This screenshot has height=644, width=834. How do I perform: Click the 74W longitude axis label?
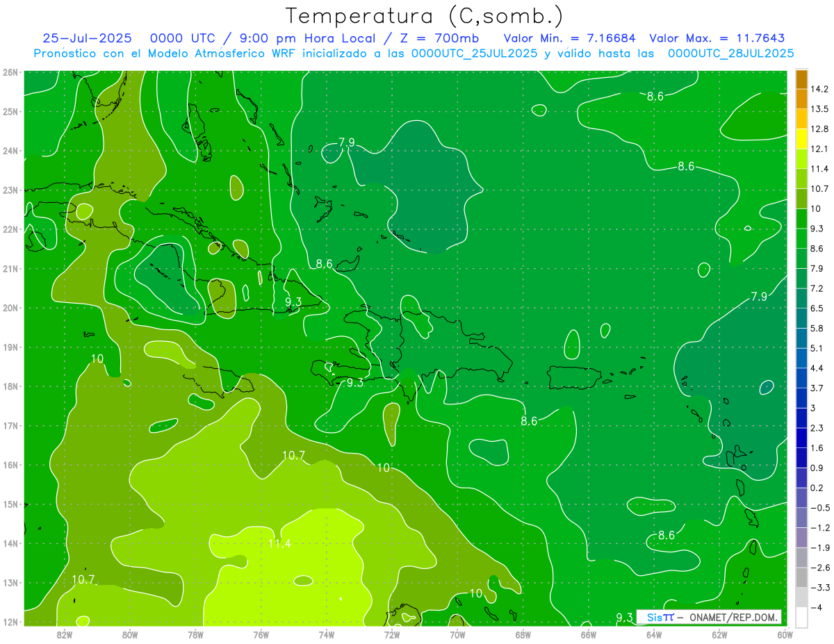[x=326, y=634]
